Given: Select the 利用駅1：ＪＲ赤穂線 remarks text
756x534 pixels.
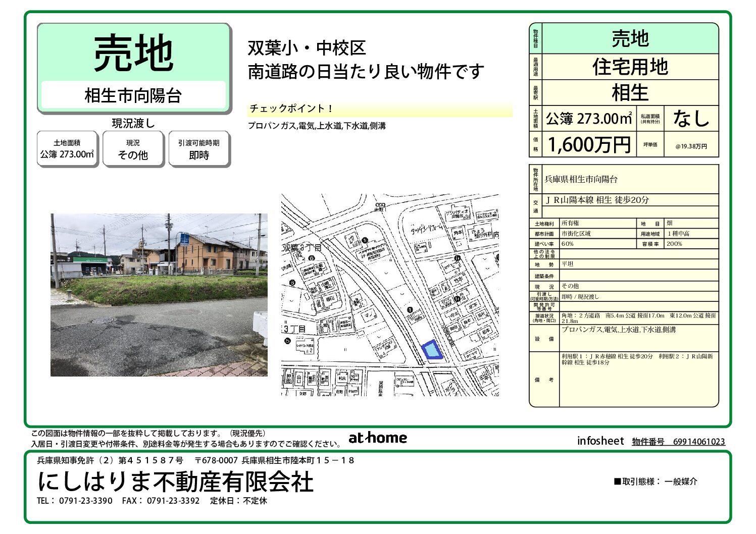Looking at the screenshot, I should tap(637, 359).
